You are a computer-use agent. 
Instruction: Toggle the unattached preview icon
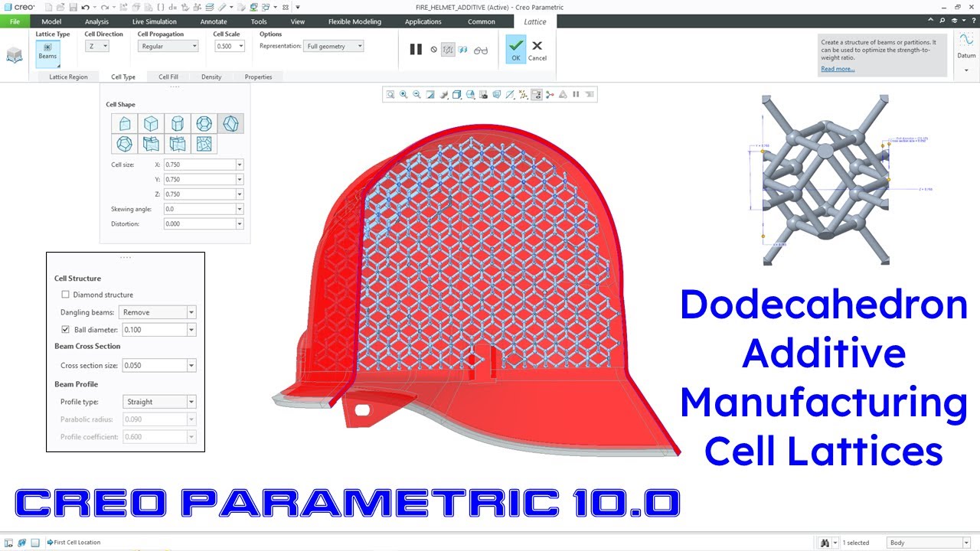(463, 50)
